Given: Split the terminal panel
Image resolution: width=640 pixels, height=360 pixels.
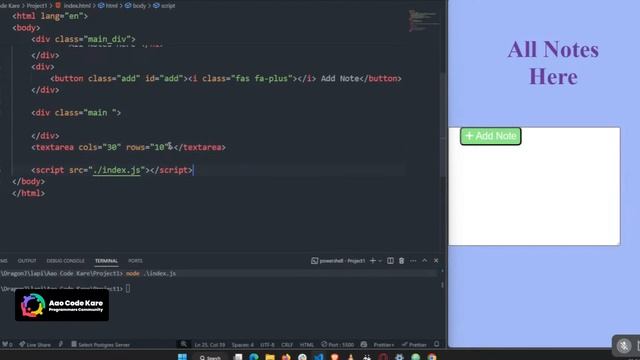Looking at the screenshot, I should tap(390, 261).
